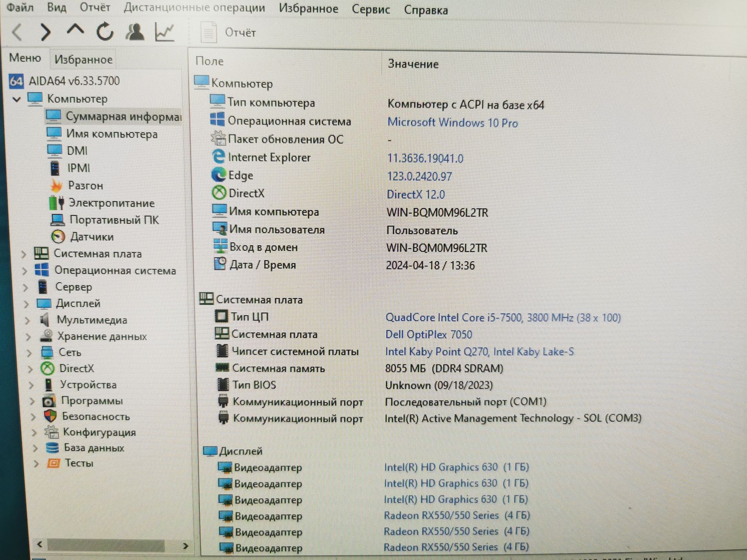Image resolution: width=747 pixels, height=560 pixels.
Task: Open Дистанционные операции menu
Action: click(x=194, y=8)
